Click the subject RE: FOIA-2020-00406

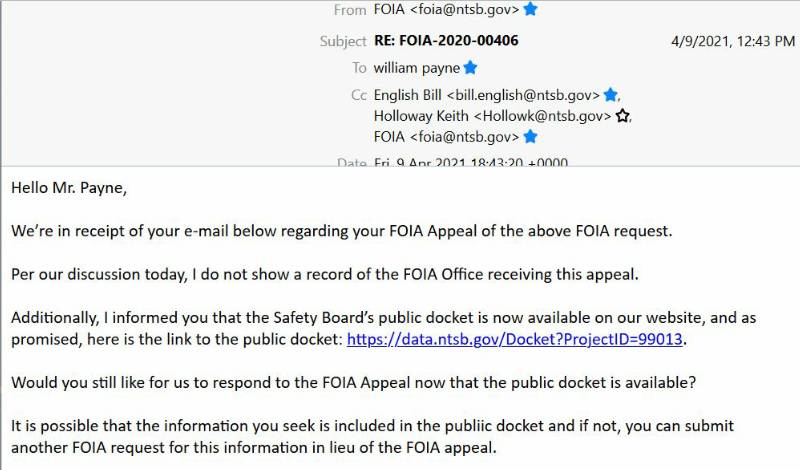click(x=446, y=41)
